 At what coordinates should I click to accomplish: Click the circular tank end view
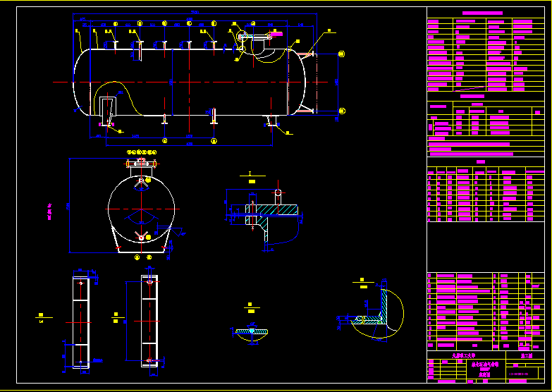[x=142, y=209]
